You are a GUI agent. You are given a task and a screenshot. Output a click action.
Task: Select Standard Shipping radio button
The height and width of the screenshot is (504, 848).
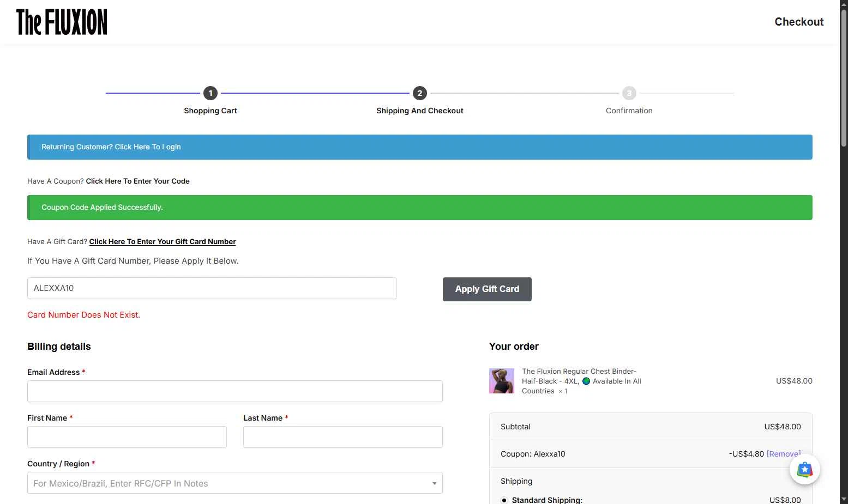504,500
